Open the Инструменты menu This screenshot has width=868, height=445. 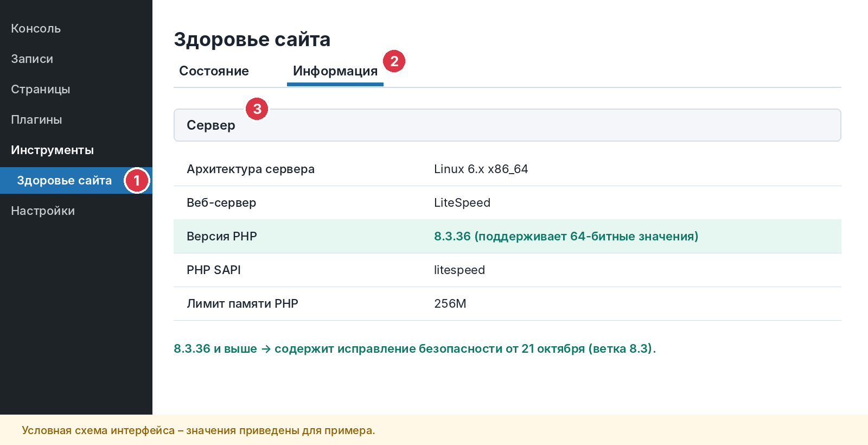(52, 150)
